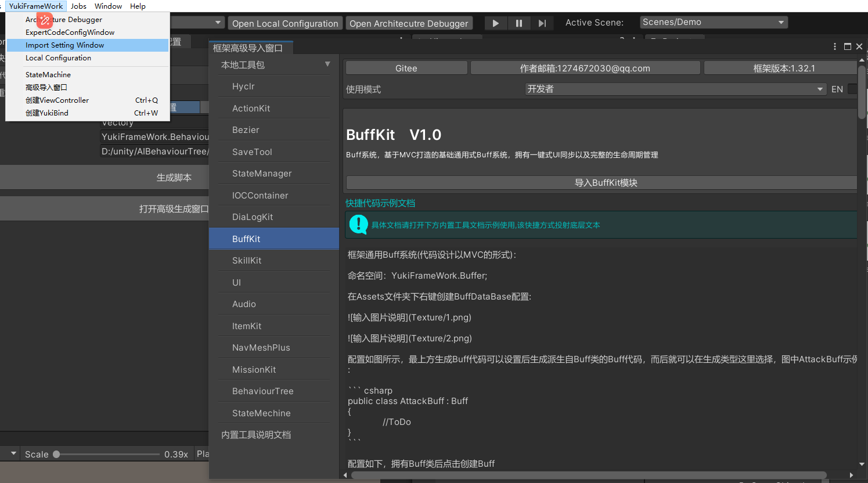868x483 pixels.
Task: Open the Jobs menu
Action: point(78,6)
